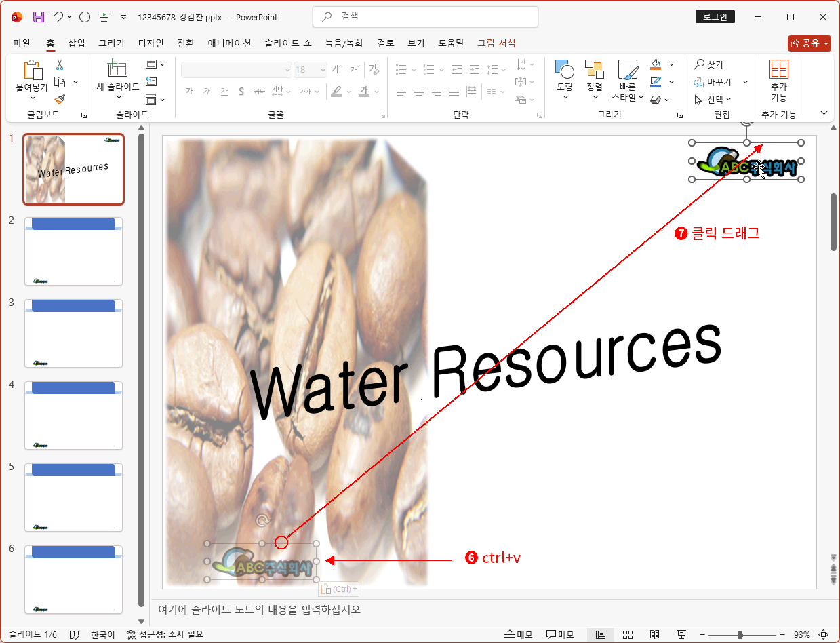
Task: Open the Shapes (도형) gallery
Action: click(564, 75)
